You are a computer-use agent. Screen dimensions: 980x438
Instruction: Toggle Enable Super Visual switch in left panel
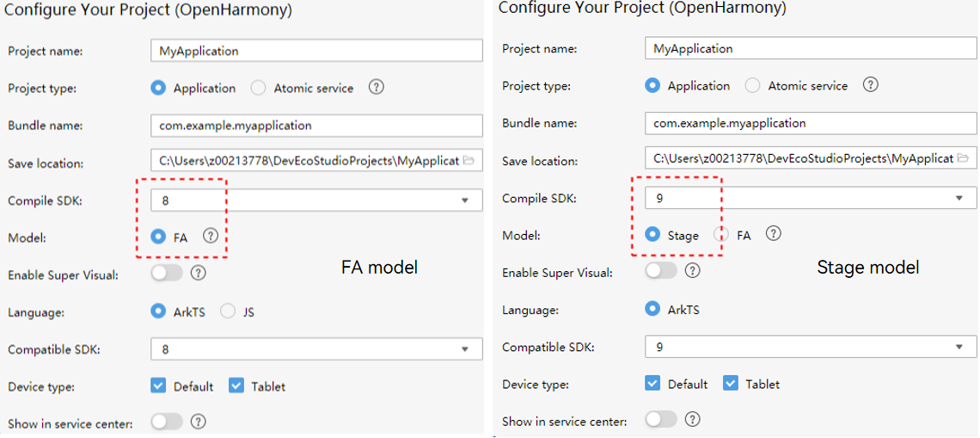pos(167,273)
